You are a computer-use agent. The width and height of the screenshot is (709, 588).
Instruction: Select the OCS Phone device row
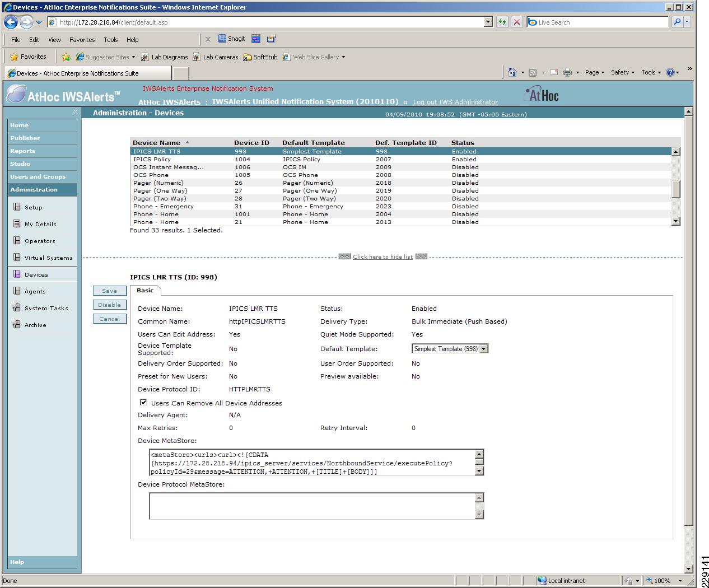pos(401,175)
